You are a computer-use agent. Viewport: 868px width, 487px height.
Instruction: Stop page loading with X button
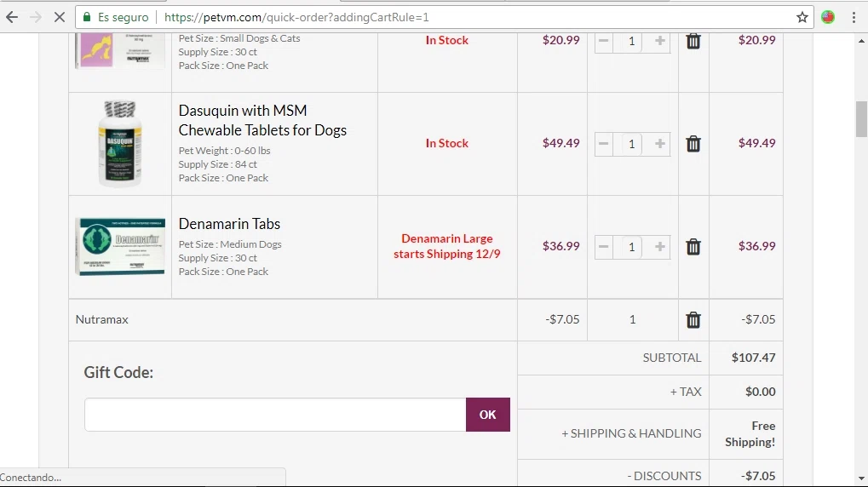pyautogui.click(x=60, y=17)
